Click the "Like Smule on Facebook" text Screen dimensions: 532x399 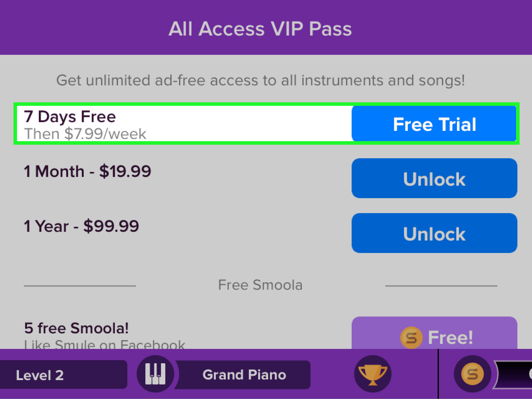(x=105, y=344)
